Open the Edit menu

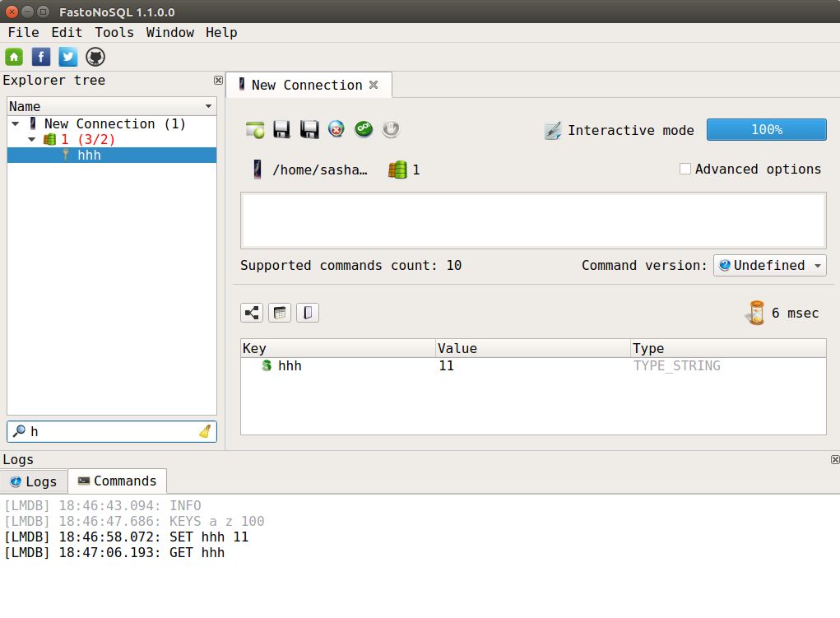tap(67, 33)
